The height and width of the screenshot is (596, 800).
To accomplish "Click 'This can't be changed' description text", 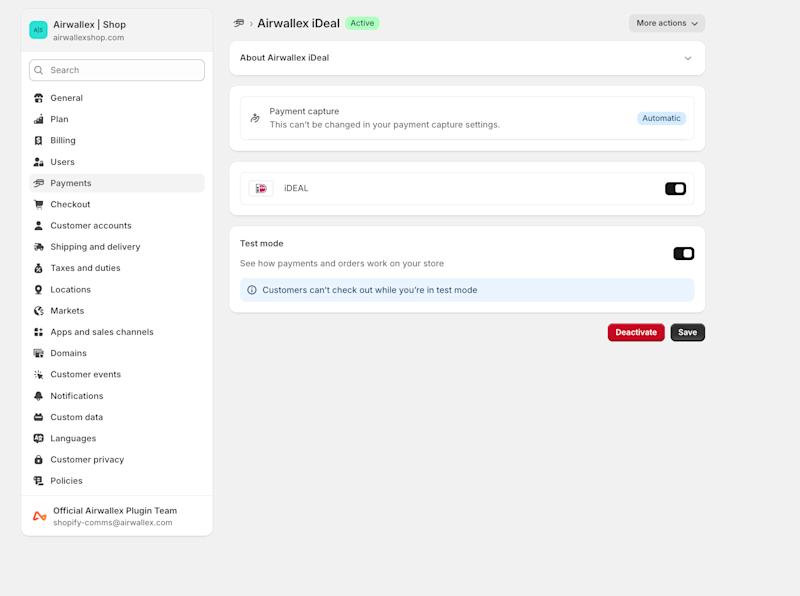I will tap(385, 125).
